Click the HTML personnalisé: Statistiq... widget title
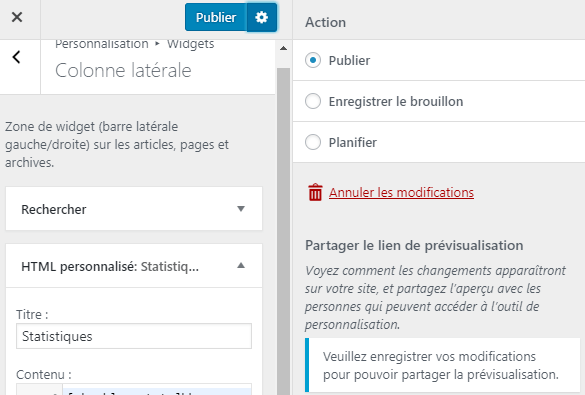This screenshot has width=585, height=395. pyautogui.click(x=110, y=267)
